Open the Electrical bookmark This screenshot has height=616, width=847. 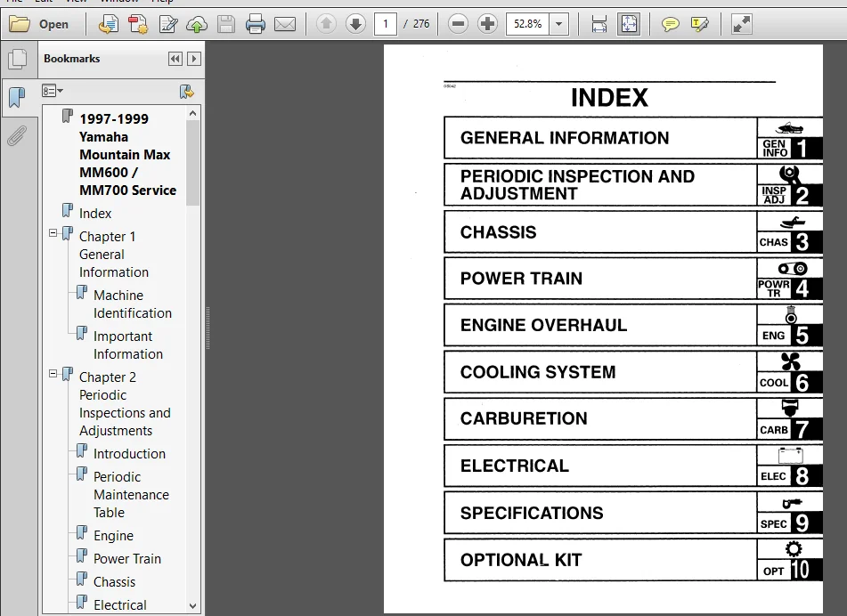tap(119, 605)
